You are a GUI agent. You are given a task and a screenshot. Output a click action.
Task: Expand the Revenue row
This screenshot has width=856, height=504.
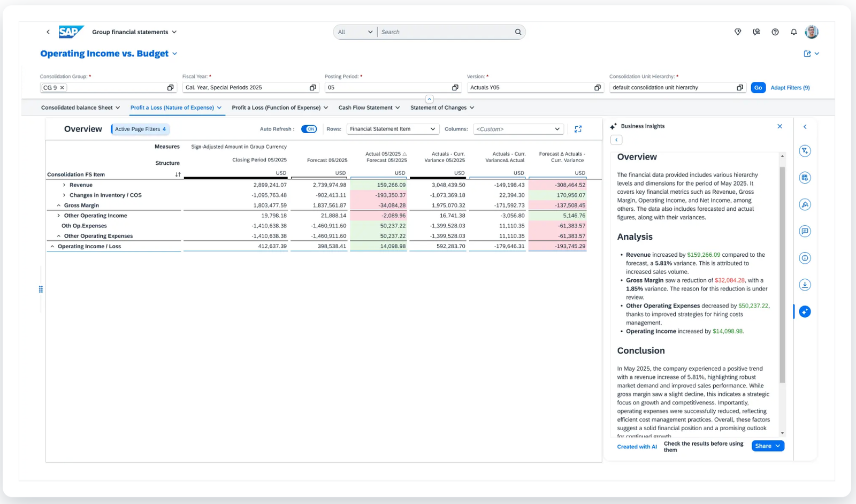64,185
